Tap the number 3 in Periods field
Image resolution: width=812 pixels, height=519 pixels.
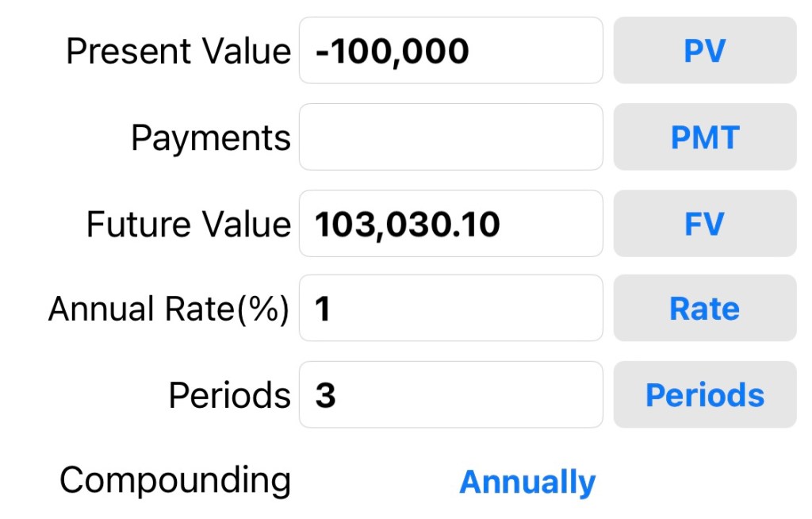[325, 395]
